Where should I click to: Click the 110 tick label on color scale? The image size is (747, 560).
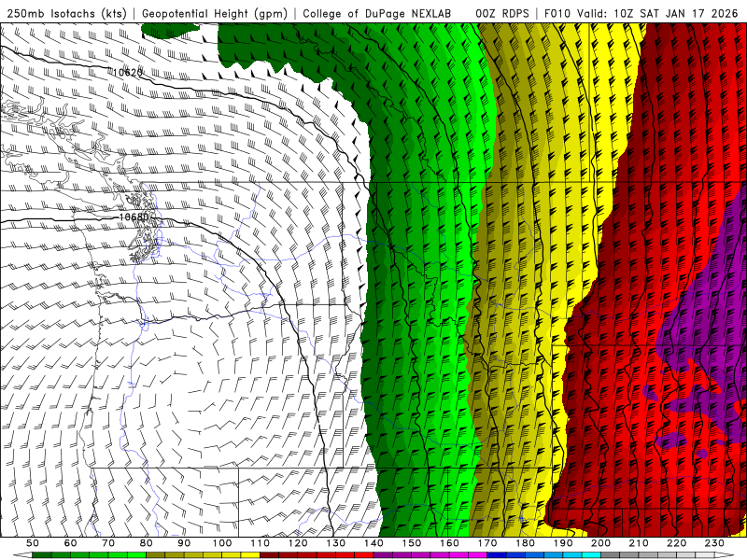pos(261,543)
